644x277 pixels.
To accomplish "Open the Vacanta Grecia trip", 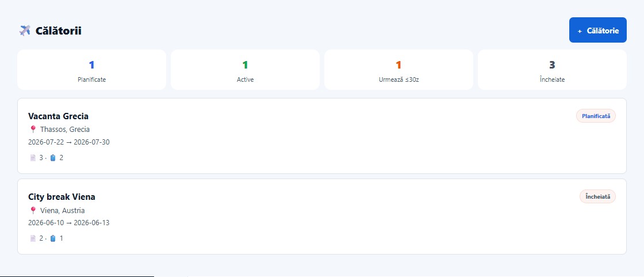I will click(321, 136).
